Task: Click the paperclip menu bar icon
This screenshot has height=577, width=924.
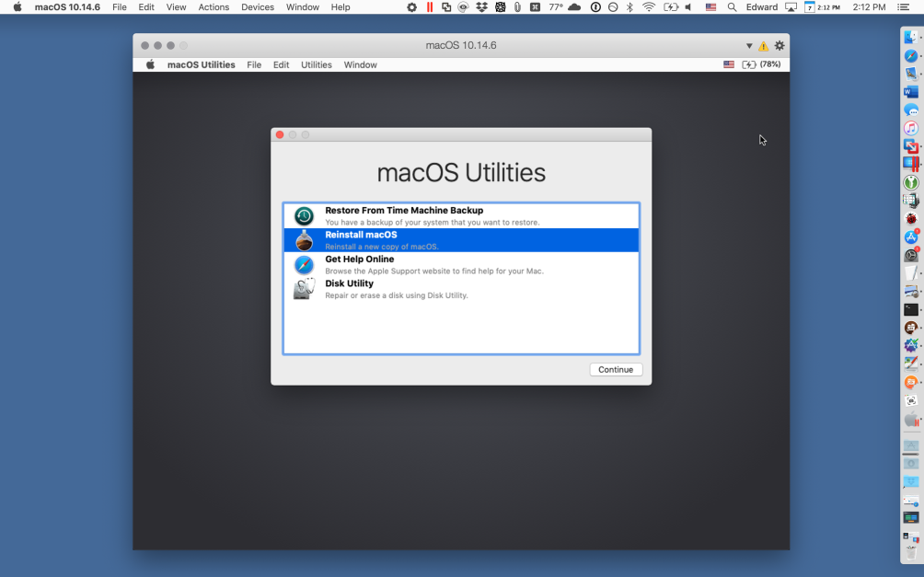Action: point(517,7)
